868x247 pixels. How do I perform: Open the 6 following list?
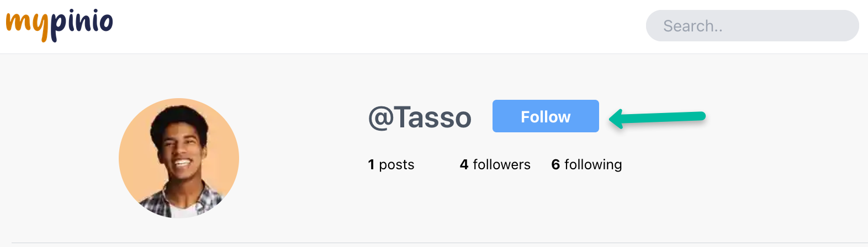[586, 164]
